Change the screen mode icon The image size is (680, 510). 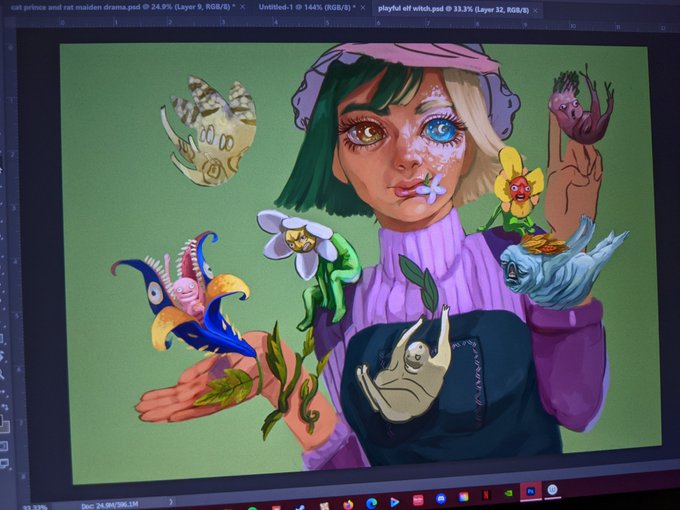point(4,464)
